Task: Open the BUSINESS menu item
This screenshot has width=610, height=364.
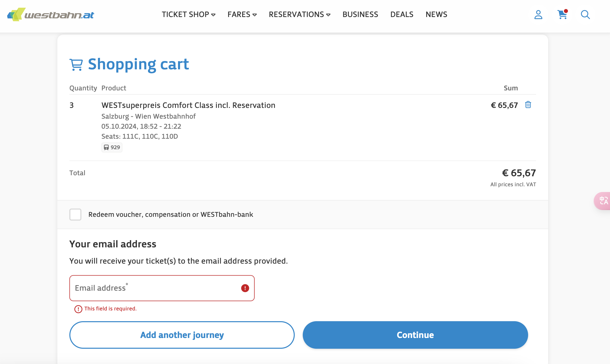Action: tap(360, 15)
